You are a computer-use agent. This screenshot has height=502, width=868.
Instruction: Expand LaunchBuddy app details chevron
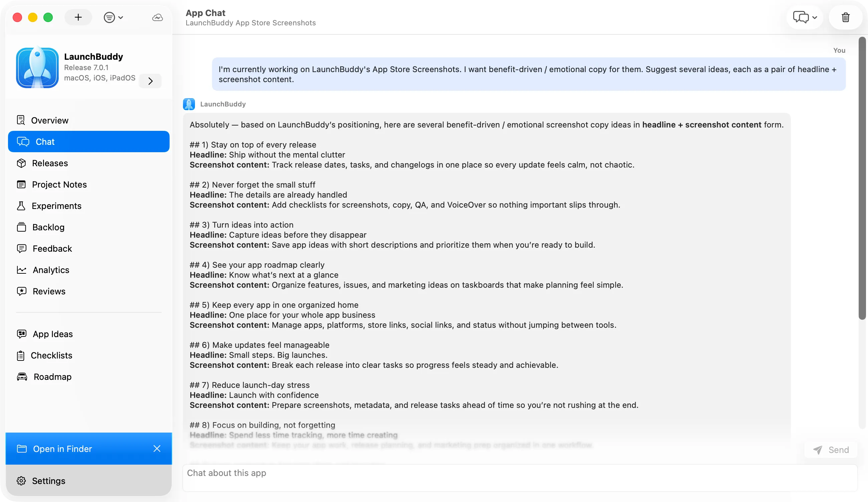150,81
